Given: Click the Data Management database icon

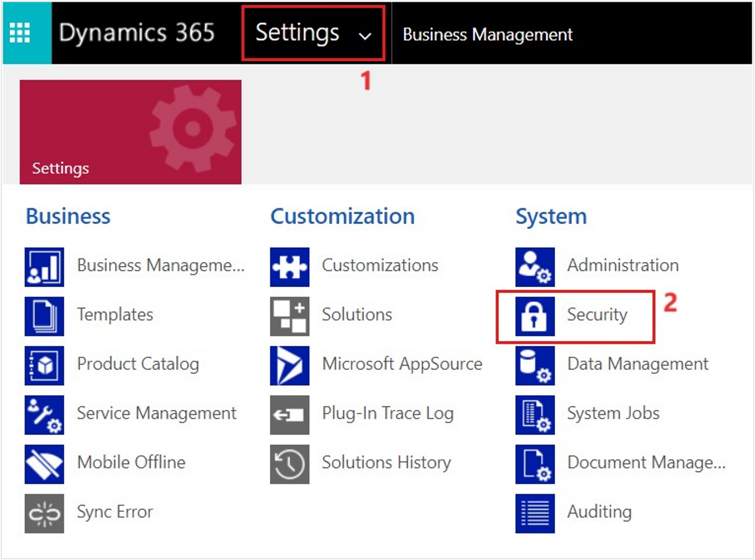Looking at the screenshot, I should pyautogui.click(x=535, y=365).
